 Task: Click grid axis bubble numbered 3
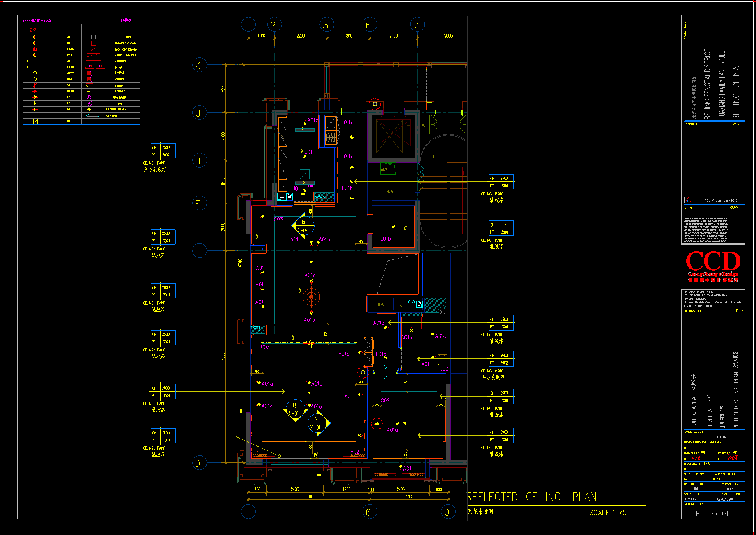[327, 25]
